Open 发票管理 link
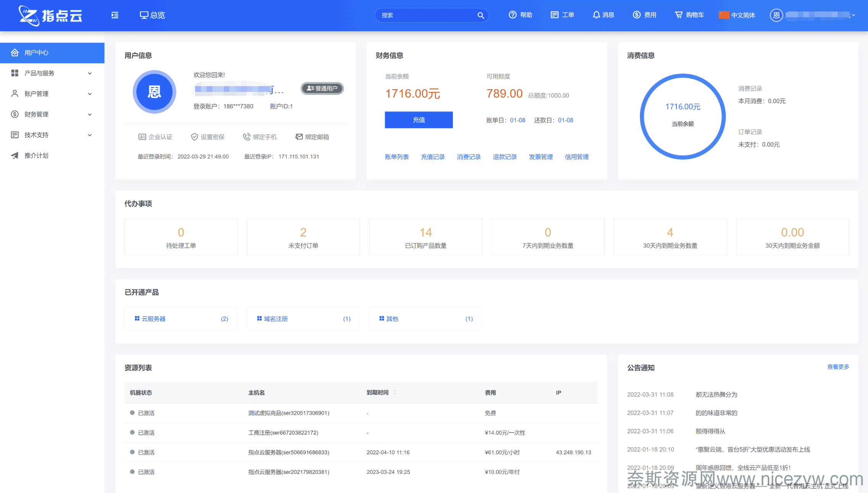868x493 pixels. tap(541, 157)
